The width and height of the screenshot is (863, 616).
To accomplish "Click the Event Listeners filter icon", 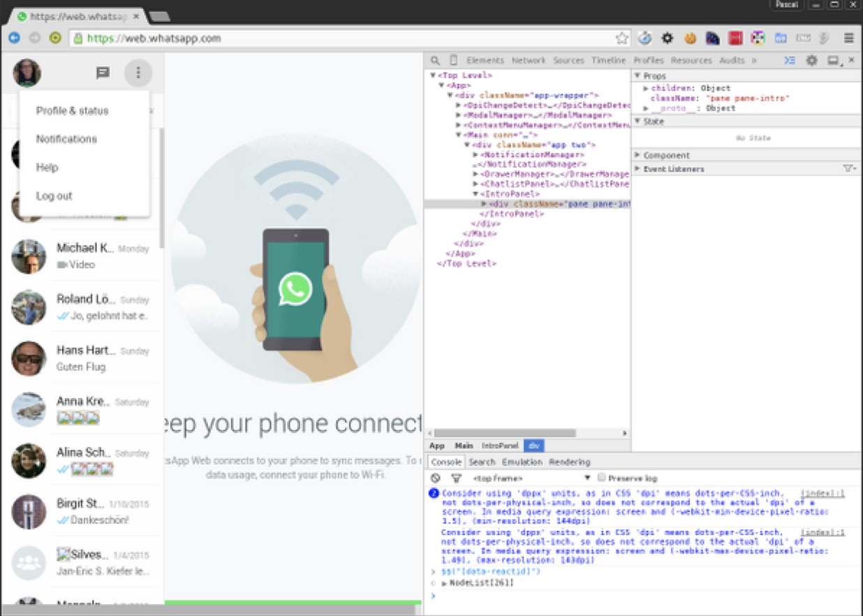I will [849, 168].
